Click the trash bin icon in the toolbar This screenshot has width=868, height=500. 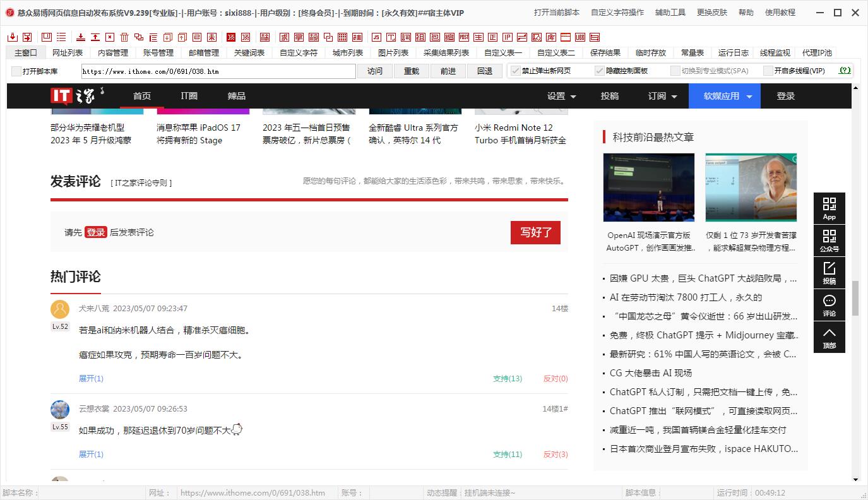pyautogui.click(x=124, y=37)
